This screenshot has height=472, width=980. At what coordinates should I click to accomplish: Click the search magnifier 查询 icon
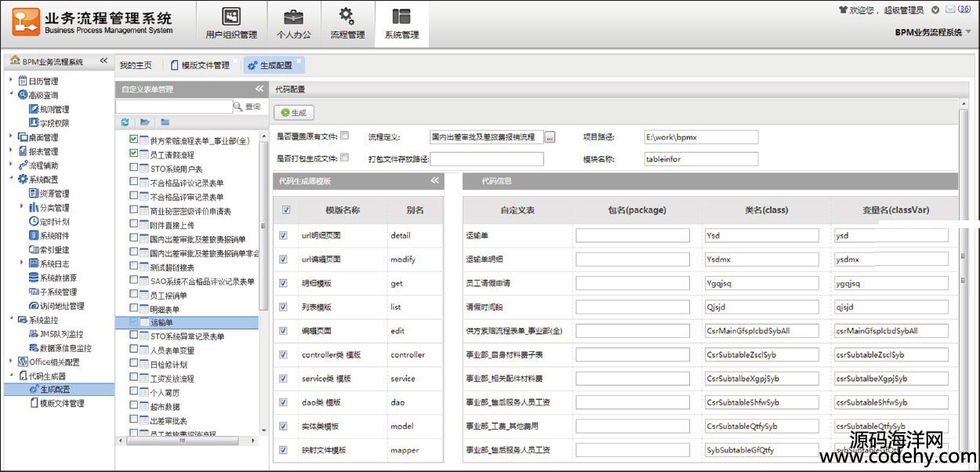click(x=238, y=106)
